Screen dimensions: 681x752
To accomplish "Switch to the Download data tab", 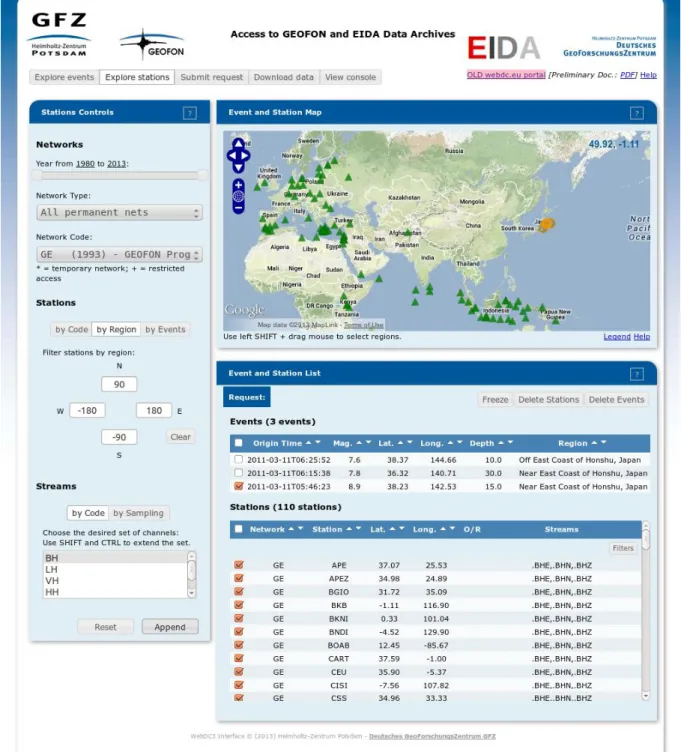I will tap(284, 77).
